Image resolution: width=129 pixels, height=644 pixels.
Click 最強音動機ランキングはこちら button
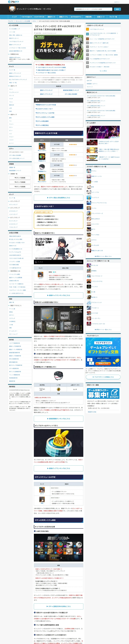click(59, 419)
